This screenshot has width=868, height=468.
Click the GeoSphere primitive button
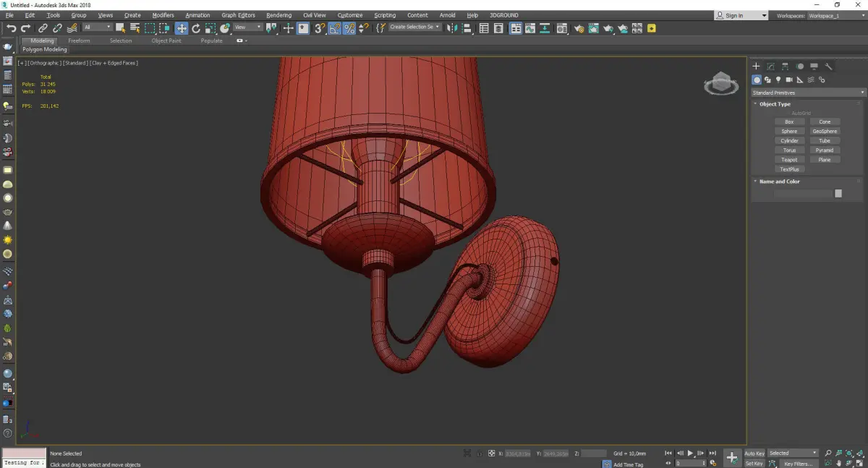pyautogui.click(x=825, y=131)
